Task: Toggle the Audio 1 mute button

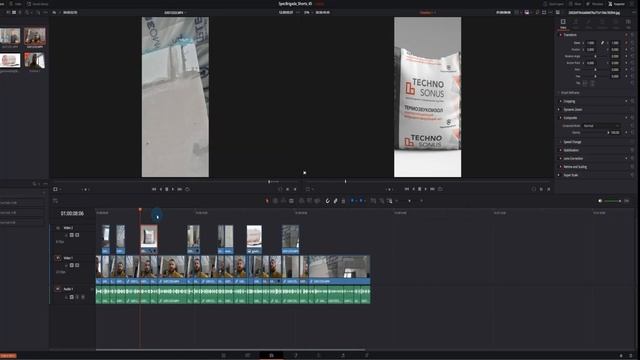Action: coord(83,297)
